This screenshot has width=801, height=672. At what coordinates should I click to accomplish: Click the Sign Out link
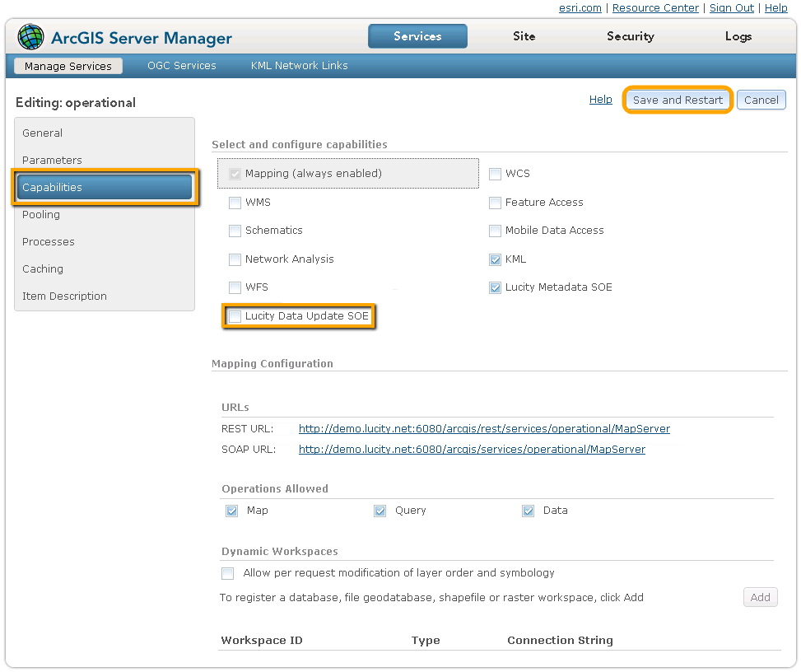coord(732,7)
